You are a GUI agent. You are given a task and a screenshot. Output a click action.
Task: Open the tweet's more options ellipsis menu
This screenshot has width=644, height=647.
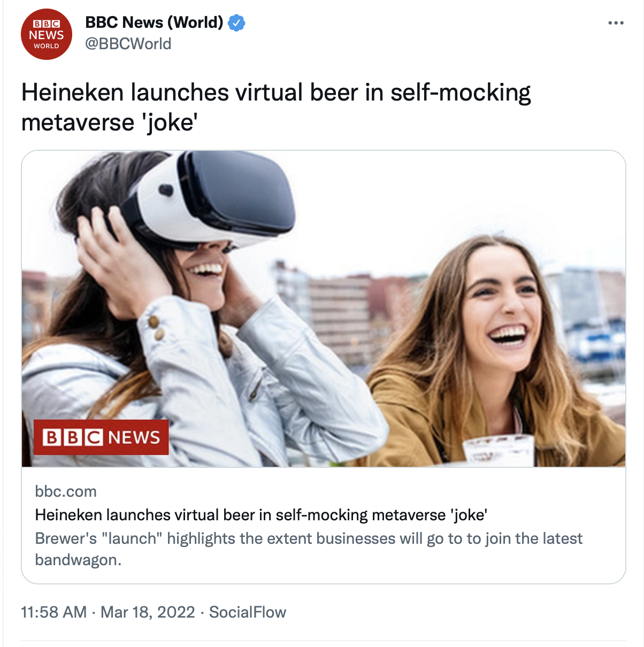616,23
